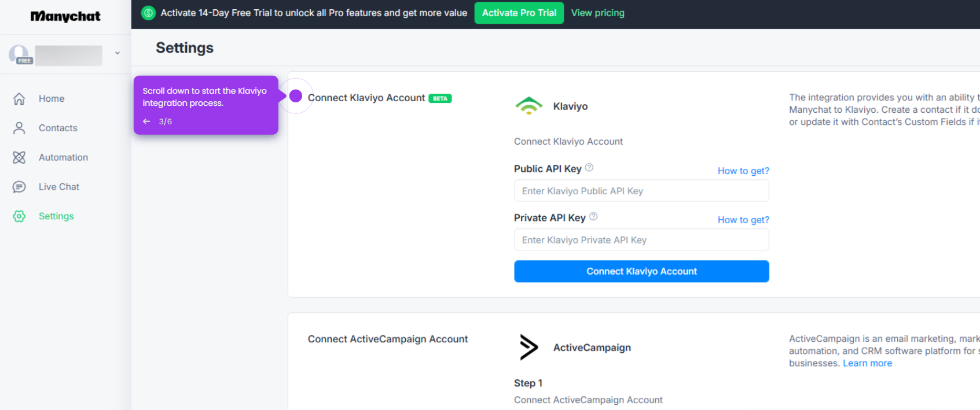Click the Connect ActiveCampaign Account heading
The height and width of the screenshot is (410, 980).
pos(388,339)
